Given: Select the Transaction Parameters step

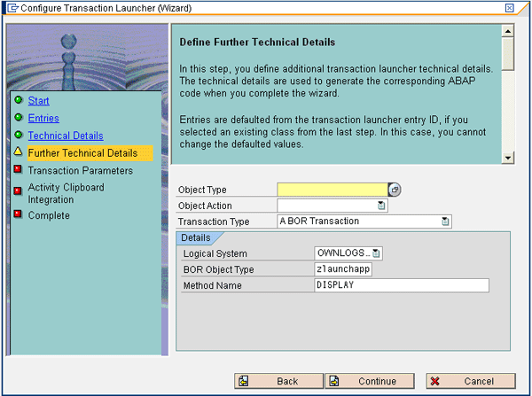Looking at the screenshot, I should (80, 171).
